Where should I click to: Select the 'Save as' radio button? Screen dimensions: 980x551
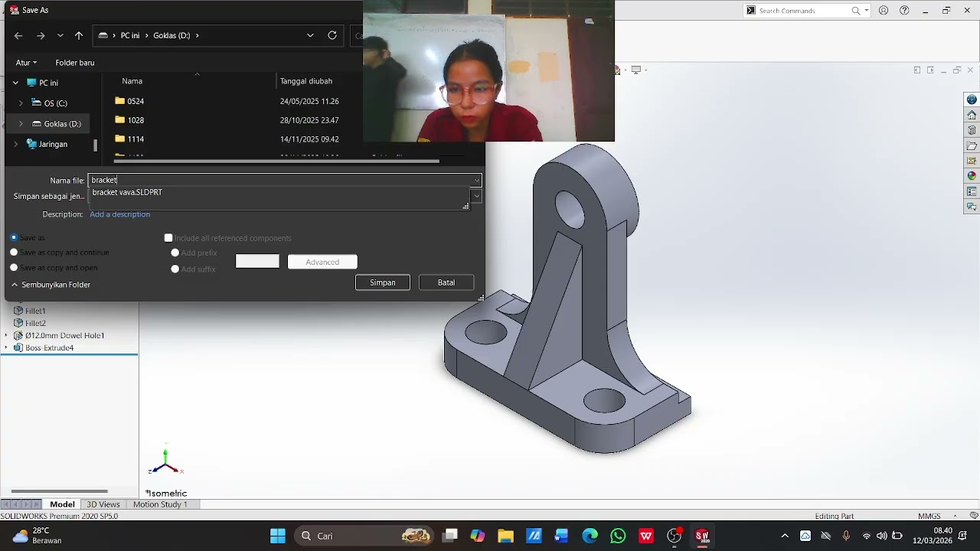(14, 237)
